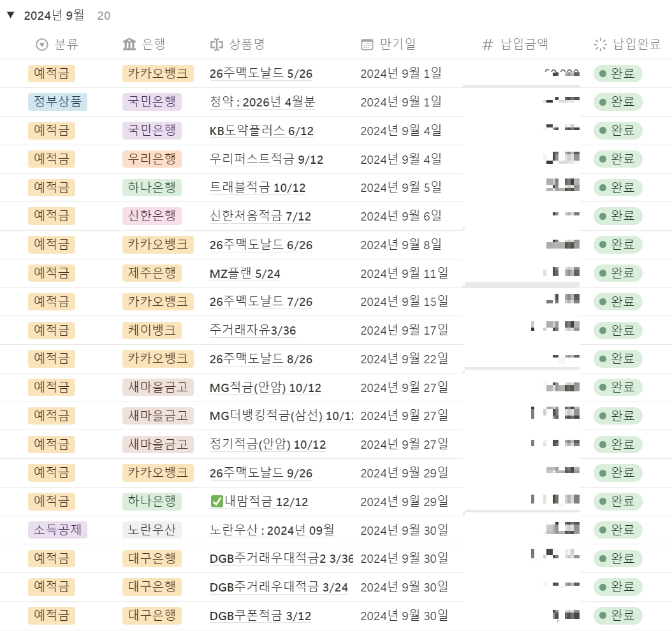Select the 우리은행 bank tag

pyautogui.click(x=152, y=159)
